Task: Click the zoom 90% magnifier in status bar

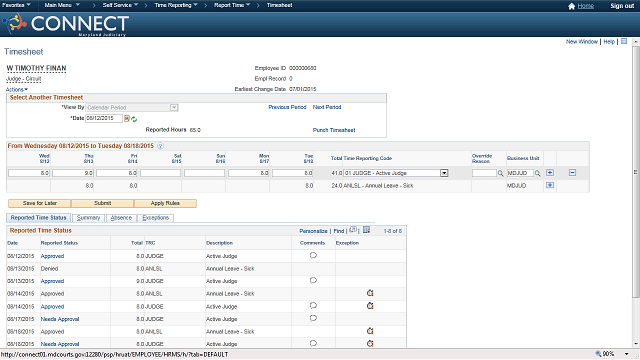Action: [598, 354]
